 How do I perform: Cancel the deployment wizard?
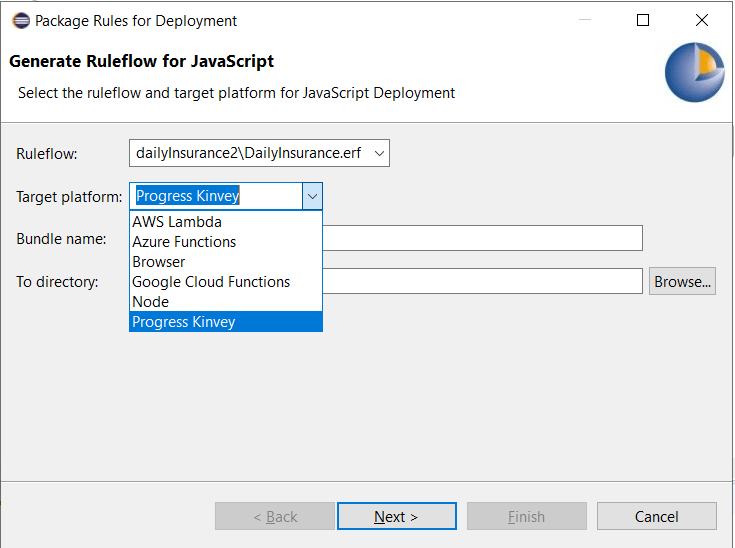click(x=656, y=516)
